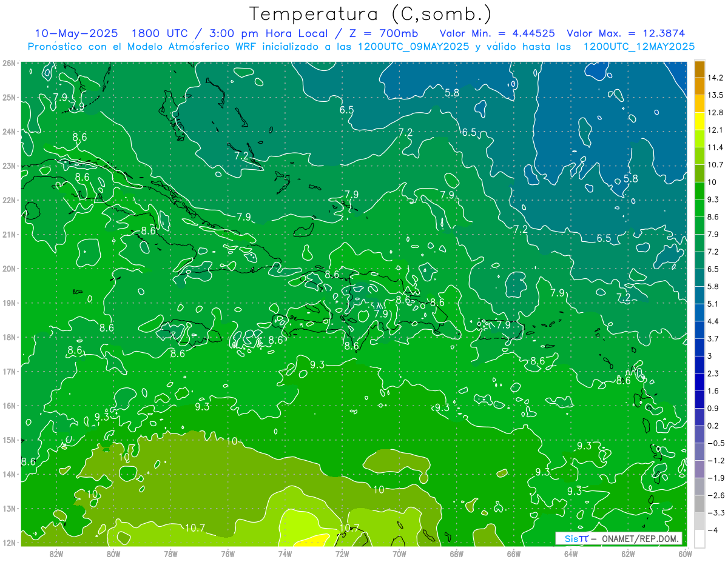Click the '16N' latitude axis label

point(9,405)
